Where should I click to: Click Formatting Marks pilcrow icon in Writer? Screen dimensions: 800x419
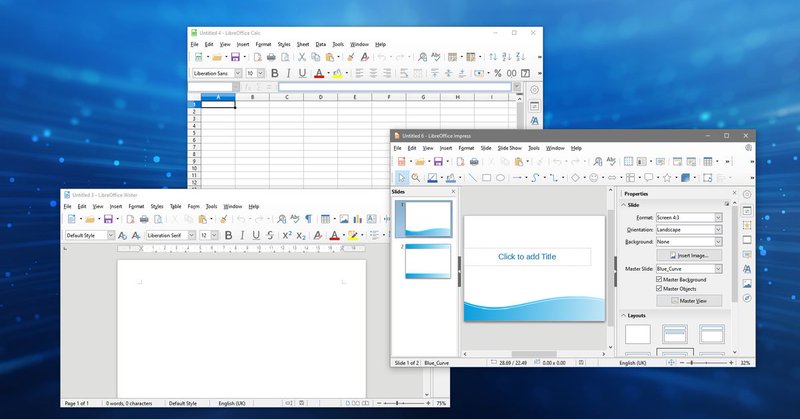point(309,219)
